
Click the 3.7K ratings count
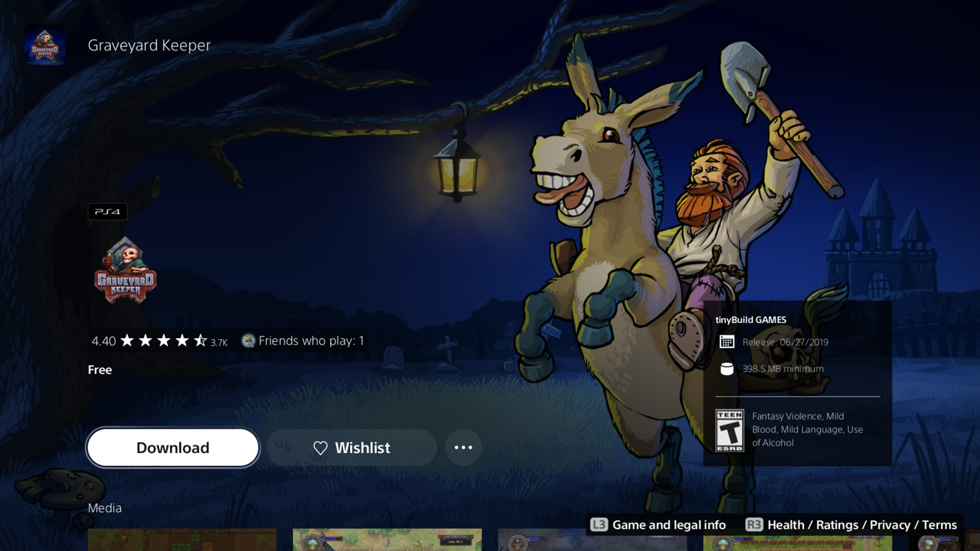click(x=219, y=342)
